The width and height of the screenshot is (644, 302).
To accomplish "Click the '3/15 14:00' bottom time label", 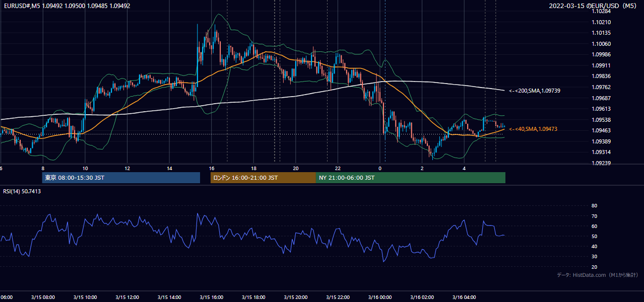I will pos(169,297).
